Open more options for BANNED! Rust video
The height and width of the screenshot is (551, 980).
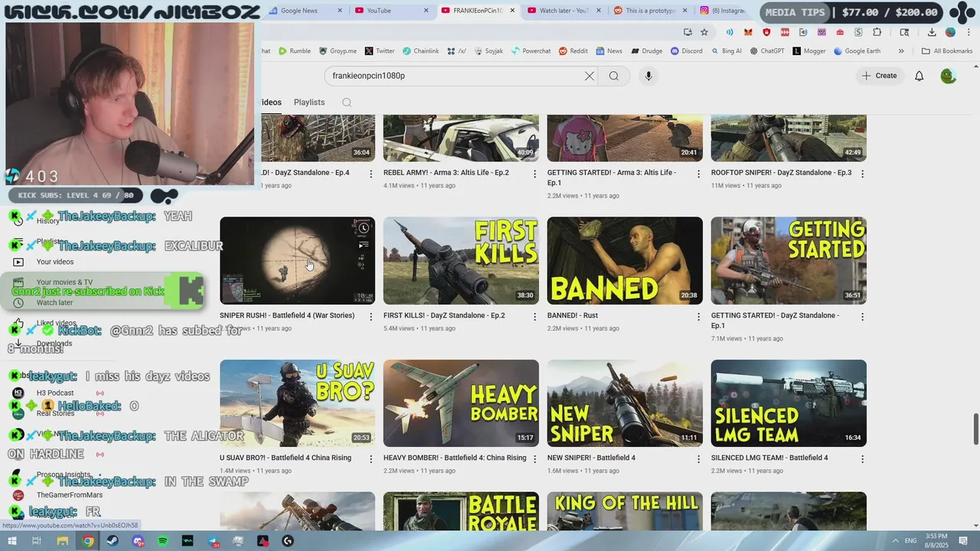[698, 317]
